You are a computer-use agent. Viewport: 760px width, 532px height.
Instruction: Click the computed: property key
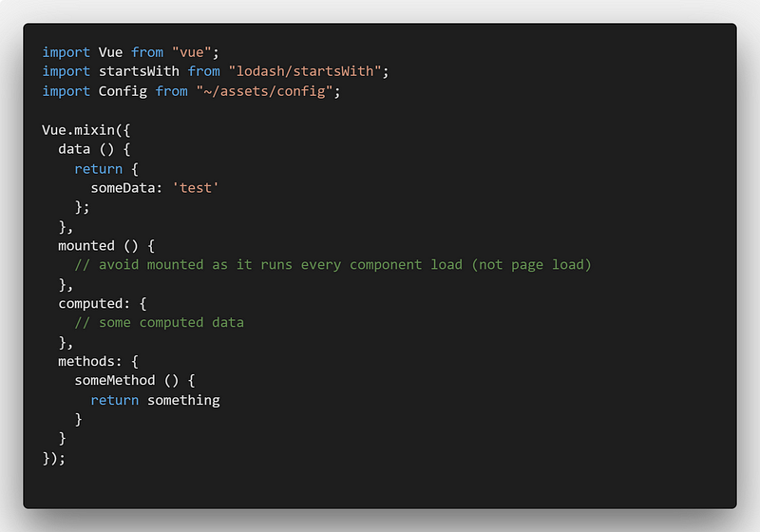point(94,304)
